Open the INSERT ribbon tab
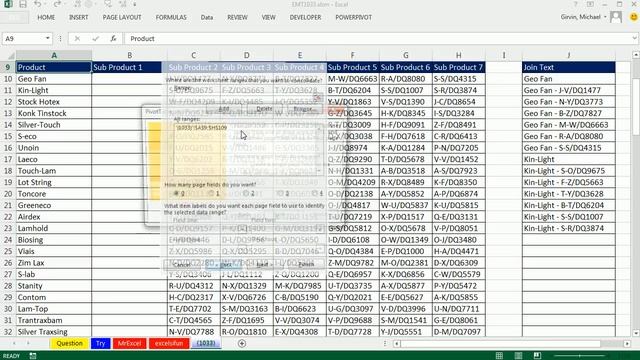Image resolution: width=640 pixels, height=360 pixels. pos(78,17)
